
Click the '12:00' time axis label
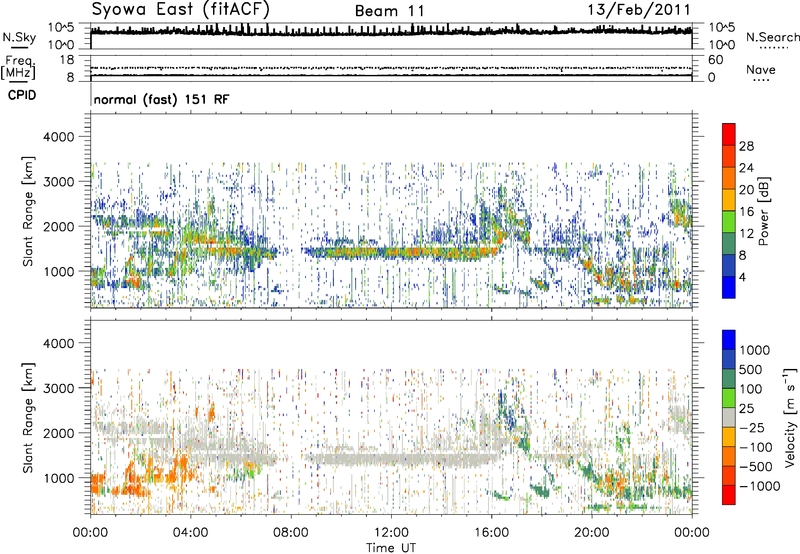(x=391, y=533)
